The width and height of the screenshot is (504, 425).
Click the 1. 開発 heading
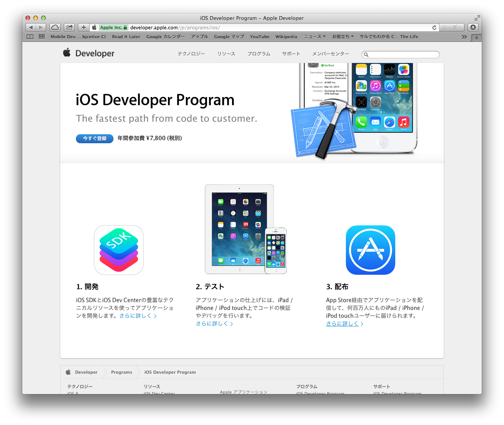87,287
